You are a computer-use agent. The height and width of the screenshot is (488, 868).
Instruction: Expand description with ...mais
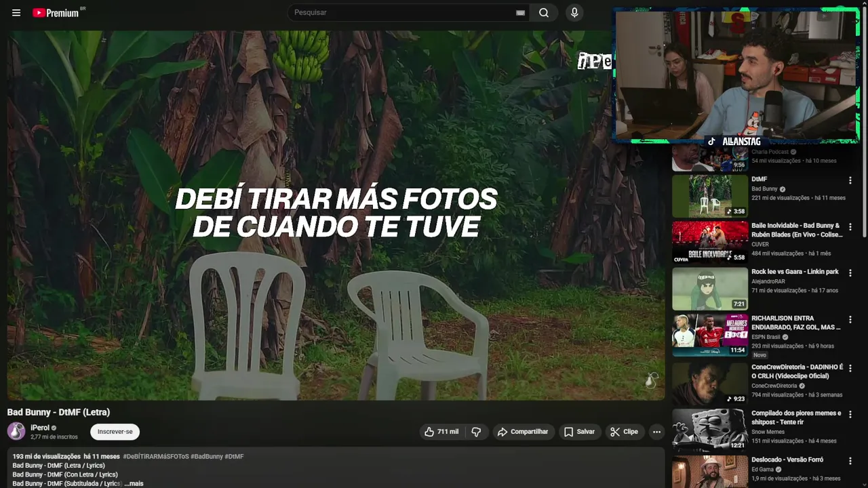[x=134, y=483]
